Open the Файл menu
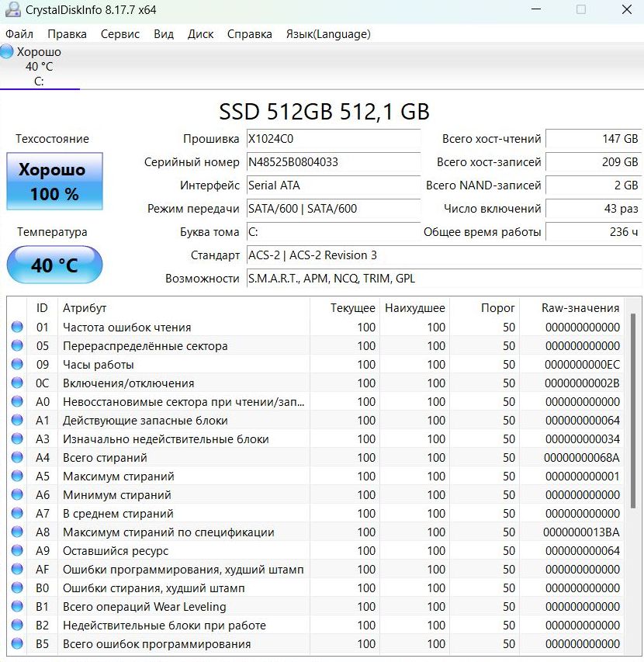 (x=19, y=34)
